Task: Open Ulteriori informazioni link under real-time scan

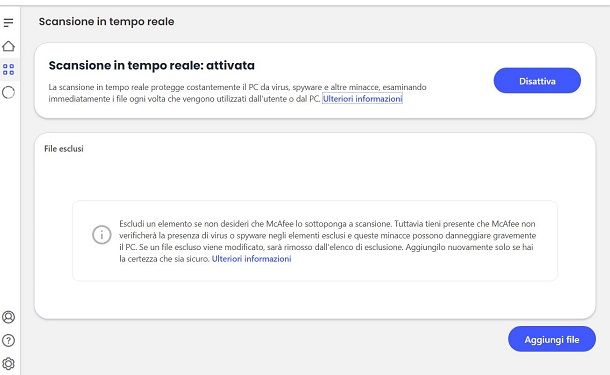Action: (362, 99)
